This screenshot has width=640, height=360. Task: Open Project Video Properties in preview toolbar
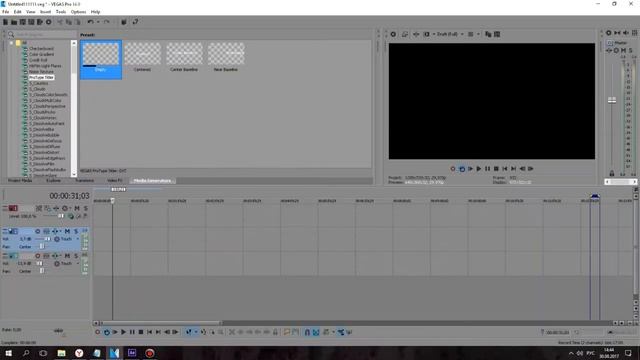[393, 34]
